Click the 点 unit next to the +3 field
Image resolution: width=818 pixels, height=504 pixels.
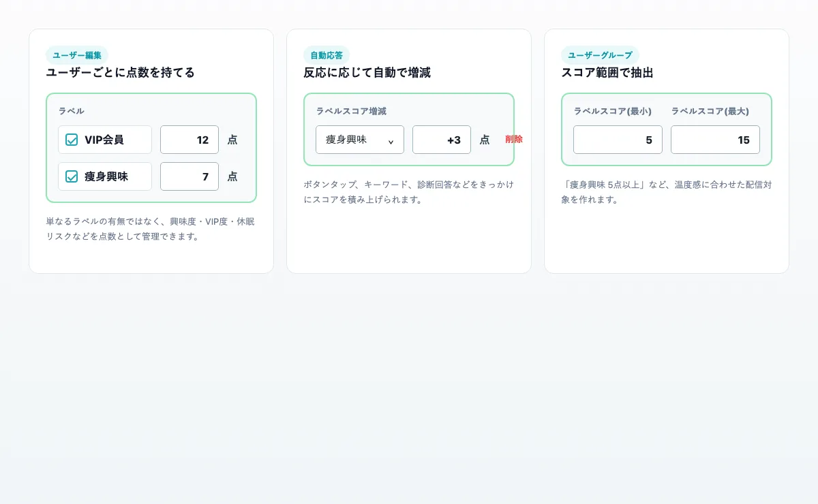point(485,140)
